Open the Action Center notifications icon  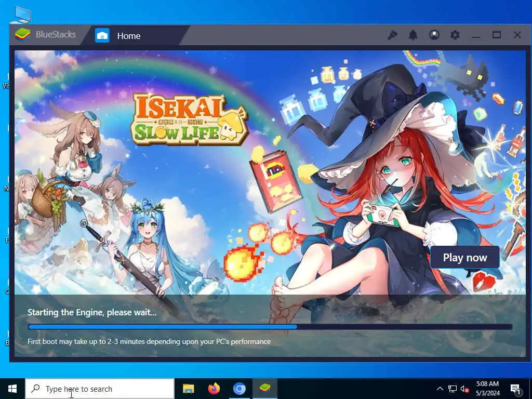click(x=515, y=389)
